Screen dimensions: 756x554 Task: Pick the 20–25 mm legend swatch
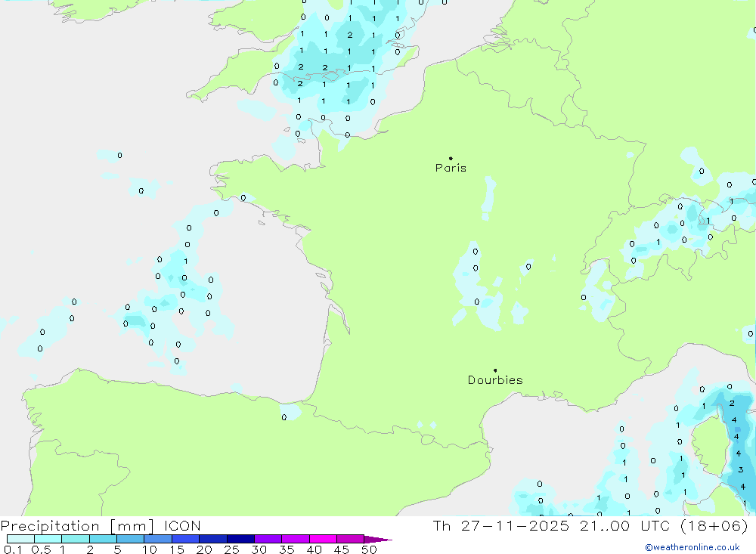pyautogui.click(x=213, y=539)
